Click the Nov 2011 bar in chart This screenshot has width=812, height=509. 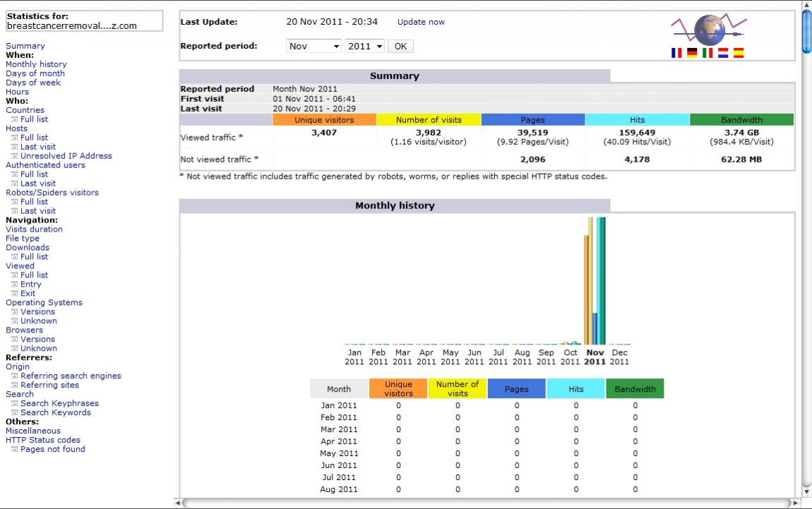(595, 282)
